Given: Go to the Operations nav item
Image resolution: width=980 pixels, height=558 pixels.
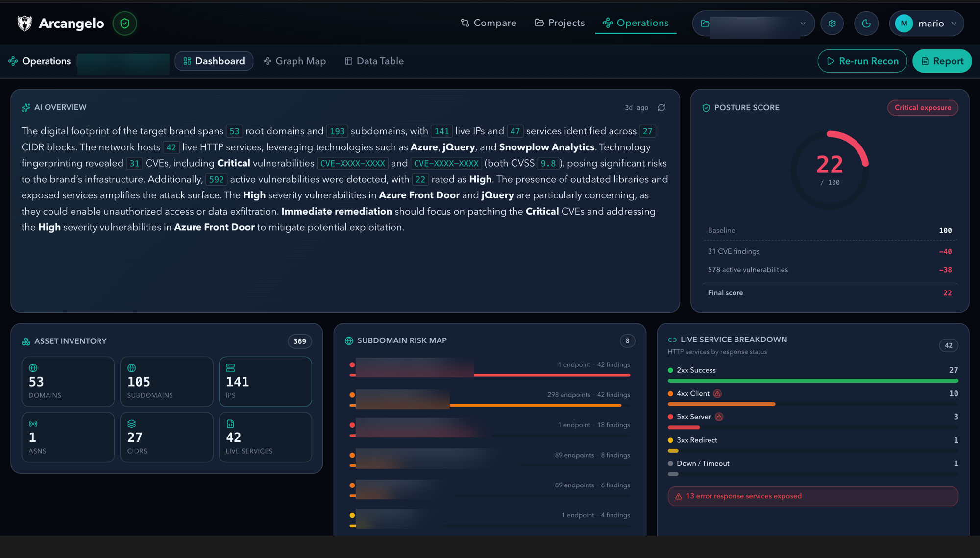Looking at the screenshot, I should 636,23.
